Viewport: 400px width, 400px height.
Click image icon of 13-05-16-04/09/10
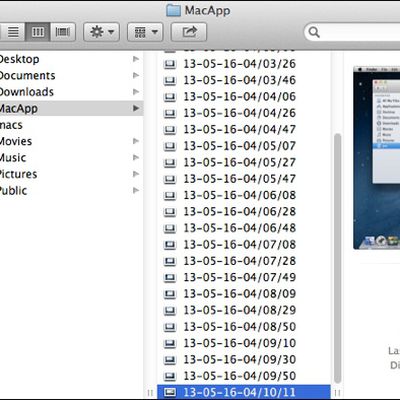(170, 343)
